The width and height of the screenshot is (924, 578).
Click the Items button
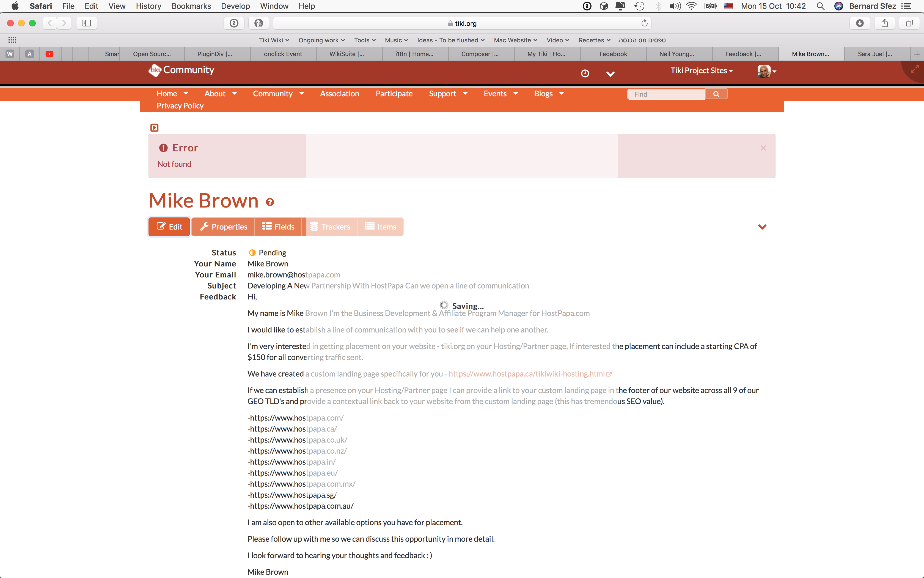tap(380, 227)
